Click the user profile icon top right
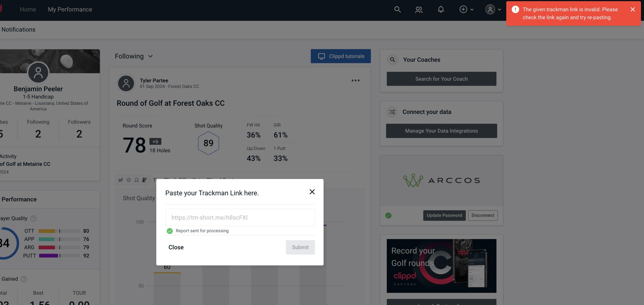Image resolution: width=644 pixels, height=305 pixels. click(x=490, y=9)
